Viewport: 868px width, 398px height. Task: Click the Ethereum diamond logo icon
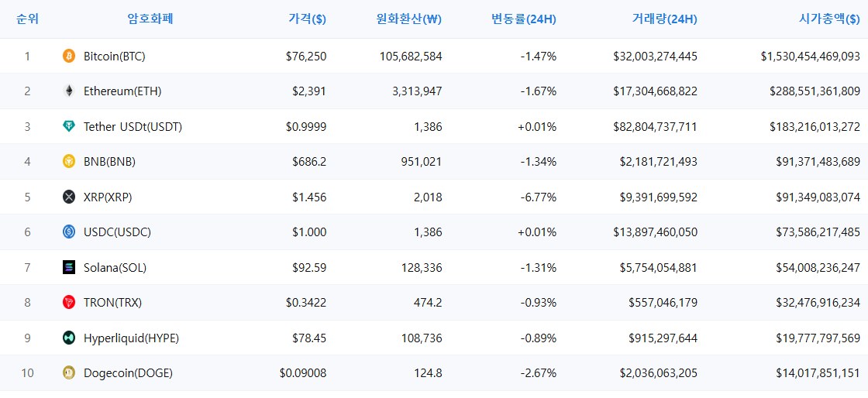pos(69,91)
